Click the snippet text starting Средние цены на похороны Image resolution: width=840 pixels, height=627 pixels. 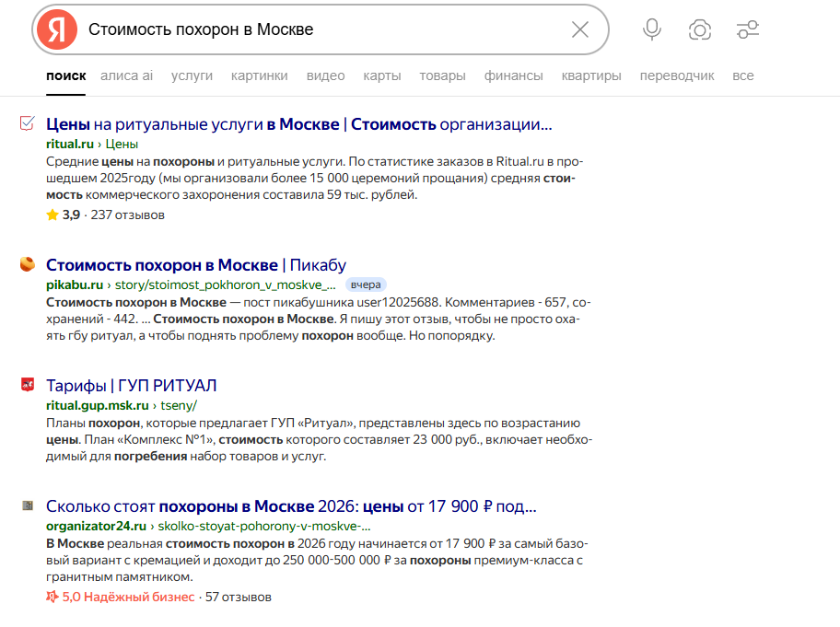(315, 178)
